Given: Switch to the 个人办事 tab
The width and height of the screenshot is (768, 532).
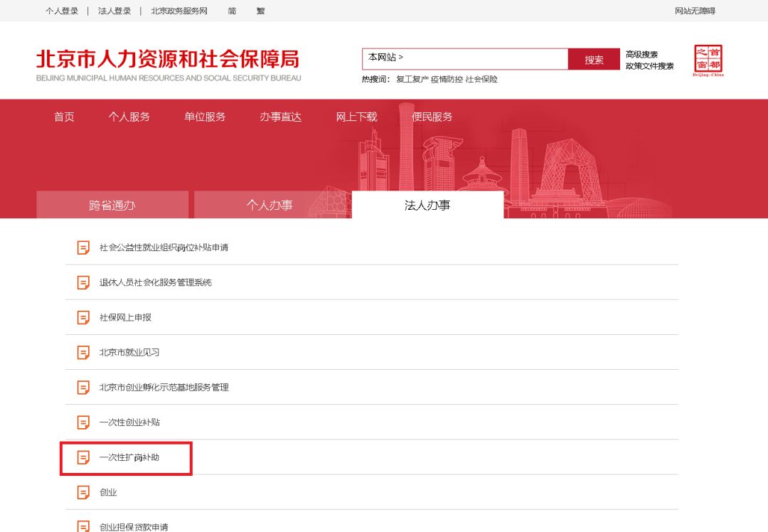Looking at the screenshot, I should click(x=270, y=205).
